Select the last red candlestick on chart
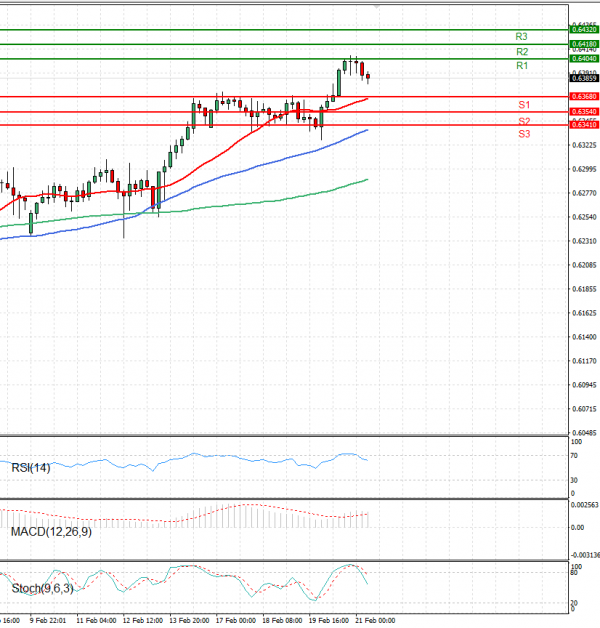Viewport: 600px width, 628px height. coord(368,76)
